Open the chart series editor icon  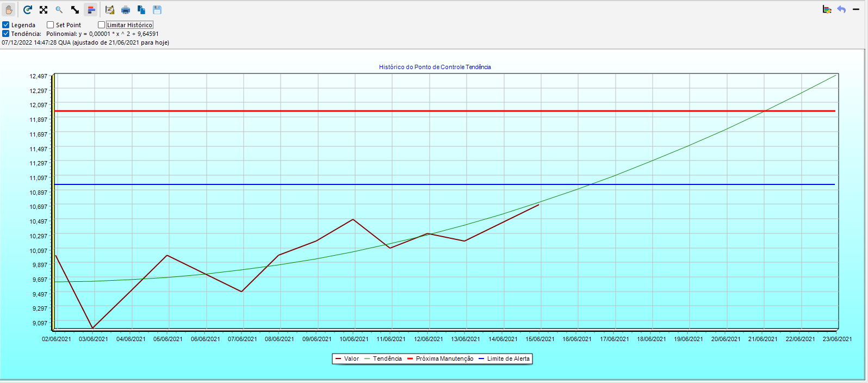(x=827, y=10)
